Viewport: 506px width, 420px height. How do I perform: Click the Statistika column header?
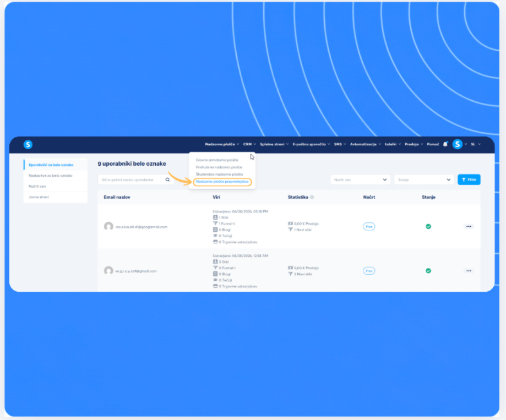pyautogui.click(x=298, y=197)
